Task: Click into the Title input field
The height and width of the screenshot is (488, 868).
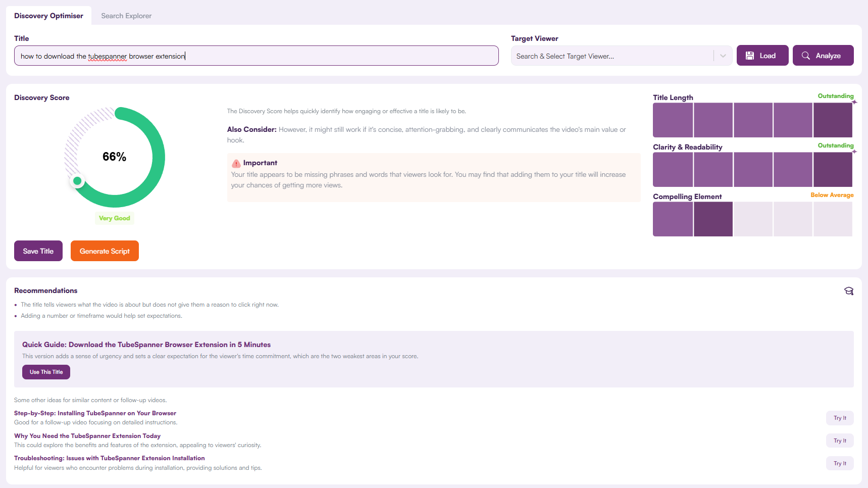Action: point(257,56)
